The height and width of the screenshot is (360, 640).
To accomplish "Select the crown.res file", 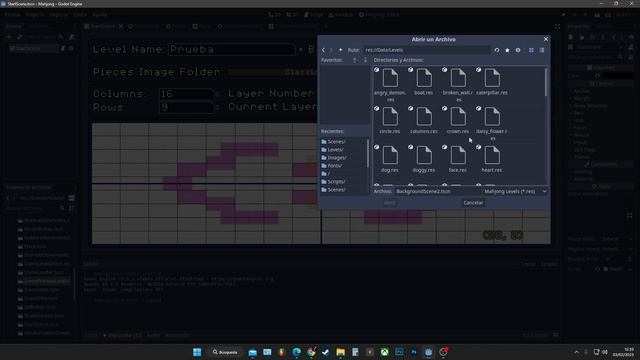I will pyautogui.click(x=458, y=121).
